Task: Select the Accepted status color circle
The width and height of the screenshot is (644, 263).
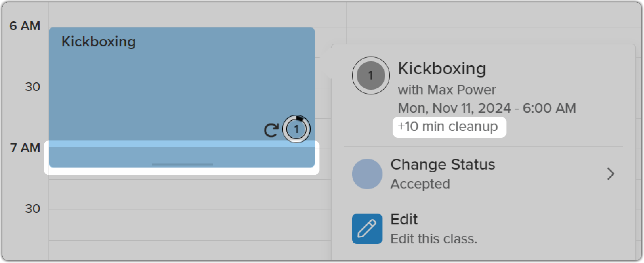Action: (x=367, y=174)
